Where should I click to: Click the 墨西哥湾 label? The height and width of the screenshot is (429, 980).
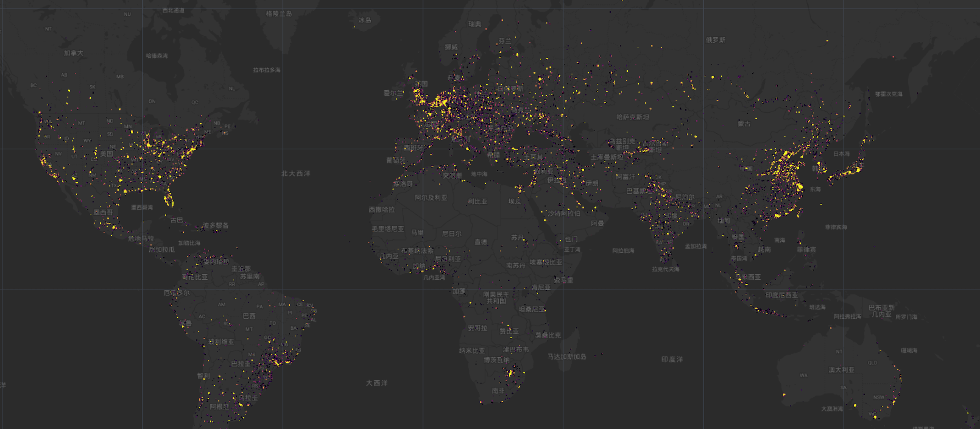click(142, 207)
